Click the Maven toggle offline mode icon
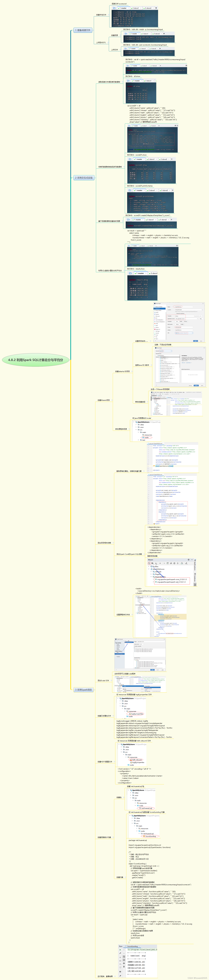Image resolution: width=209 pixels, height=980 pixels. [x=171, y=563]
